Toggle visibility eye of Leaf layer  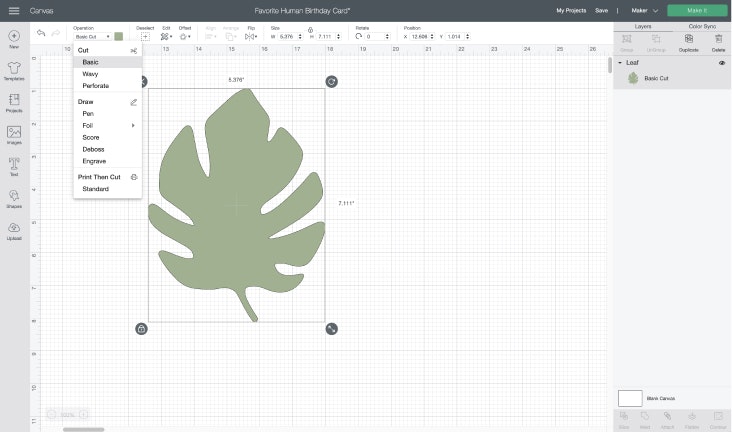point(722,63)
